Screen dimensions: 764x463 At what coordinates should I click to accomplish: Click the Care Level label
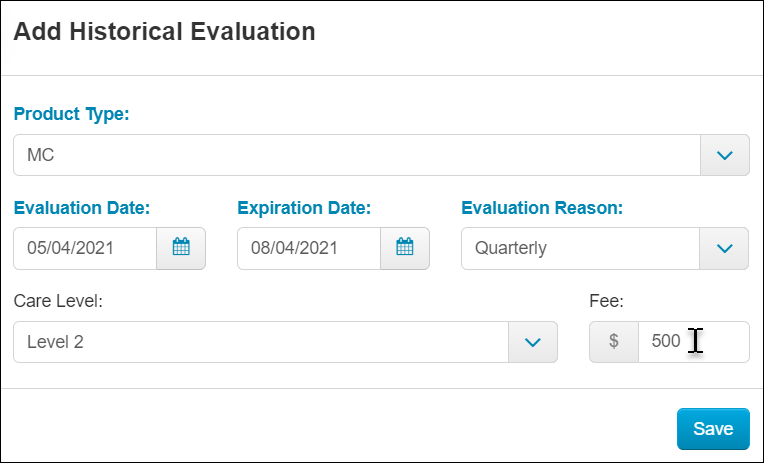(58, 301)
